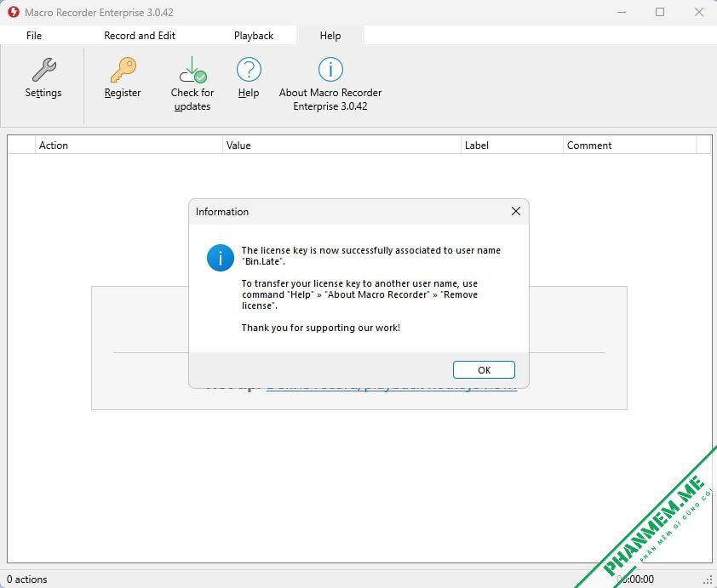717x588 pixels.
Task: Open the Settings wrench tool
Action: [43, 78]
